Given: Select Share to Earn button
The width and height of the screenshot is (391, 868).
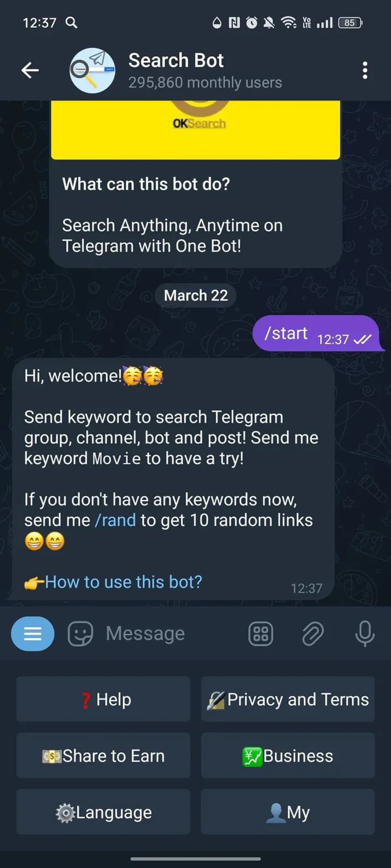Looking at the screenshot, I should click(103, 756).
